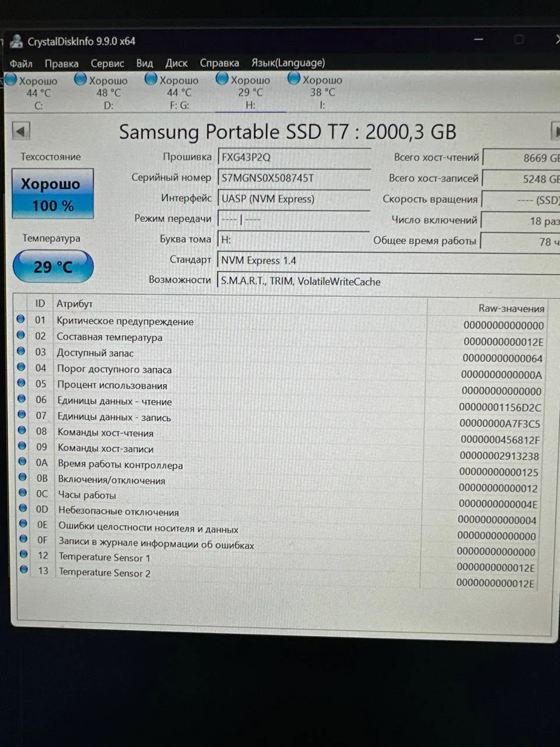The height and width of the screenshot is (747, 560).
Task: Click the Режим передачи field
Action: click(295, 219)
